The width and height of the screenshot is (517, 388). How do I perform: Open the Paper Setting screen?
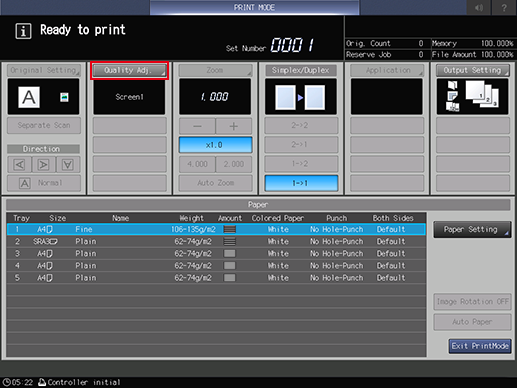tap(472, 229)
